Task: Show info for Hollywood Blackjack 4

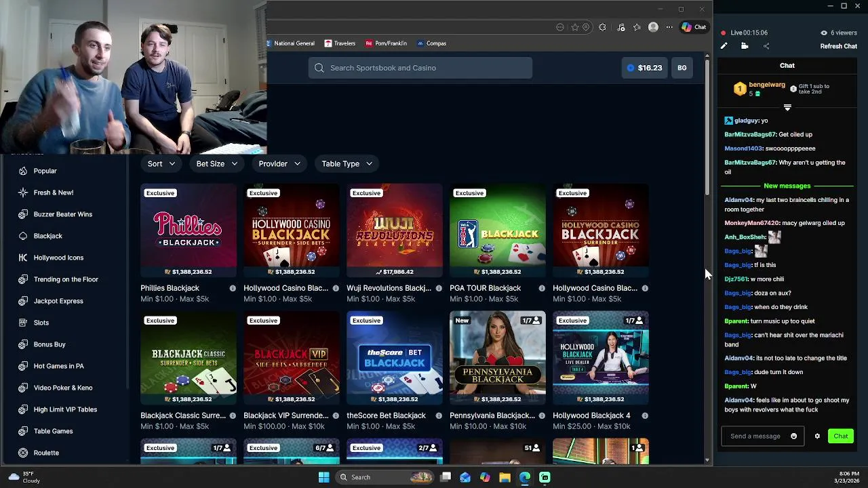Action: 645,415
